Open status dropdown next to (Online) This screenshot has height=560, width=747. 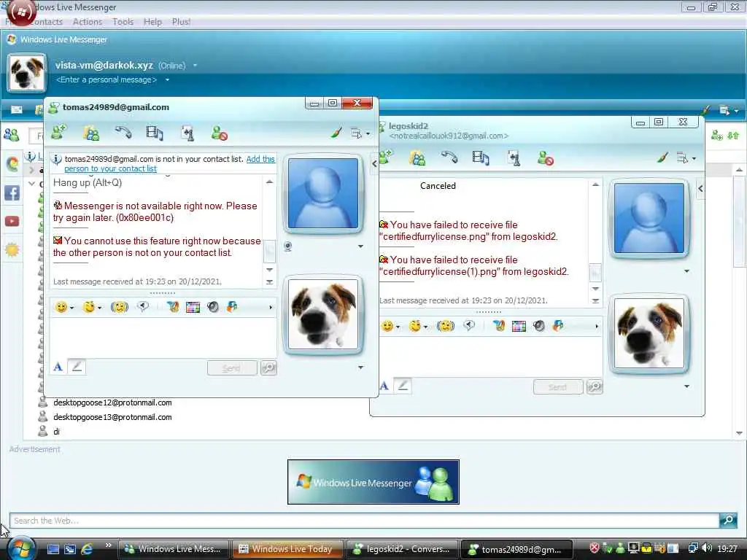(x=195, y=65)
